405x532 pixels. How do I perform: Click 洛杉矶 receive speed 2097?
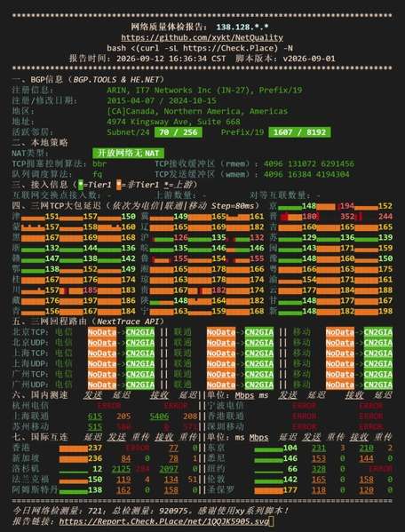[169, 469]
